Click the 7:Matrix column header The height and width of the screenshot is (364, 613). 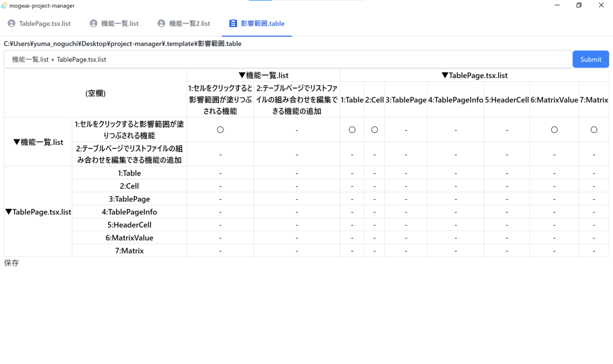(594, 100)
